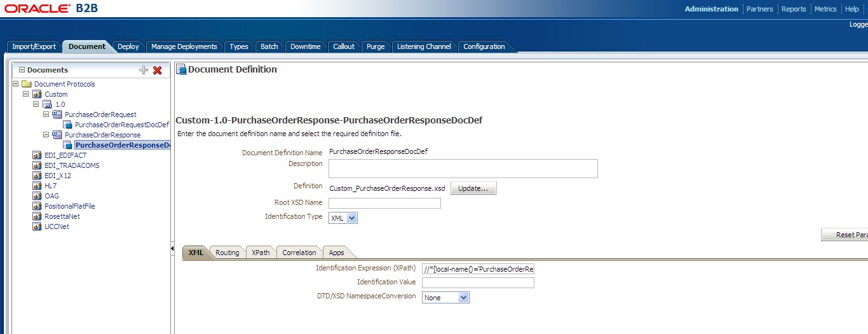Select the HL7 tree item
Viewport: 868px width, 334px height.
pyautogui.click(x=50, y=186)
